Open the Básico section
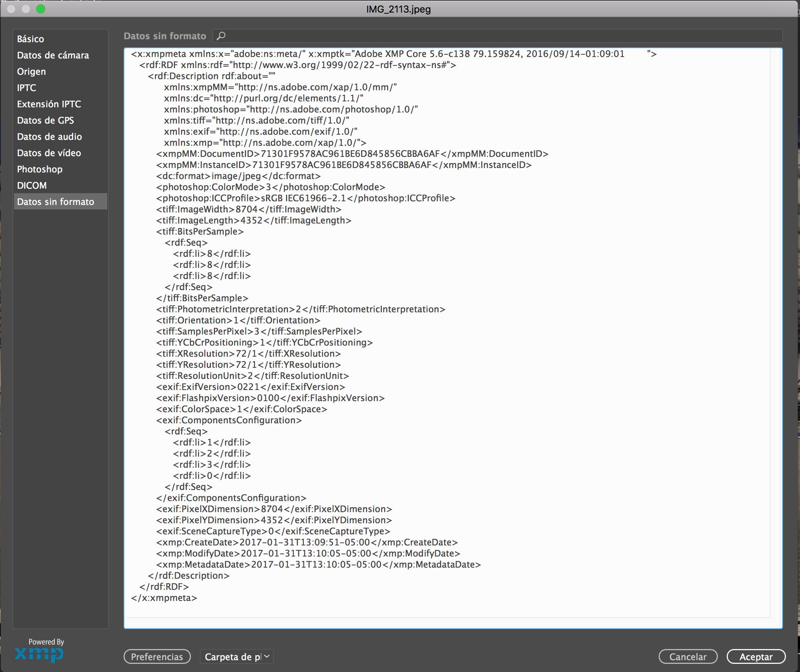The width and height of the screenshot is (800, 672). click(x=30, y=39)
